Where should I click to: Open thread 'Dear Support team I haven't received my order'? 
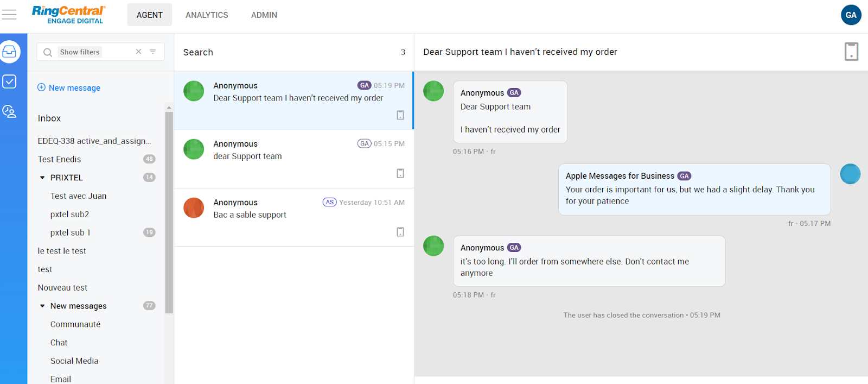click(x=293, y=100)
